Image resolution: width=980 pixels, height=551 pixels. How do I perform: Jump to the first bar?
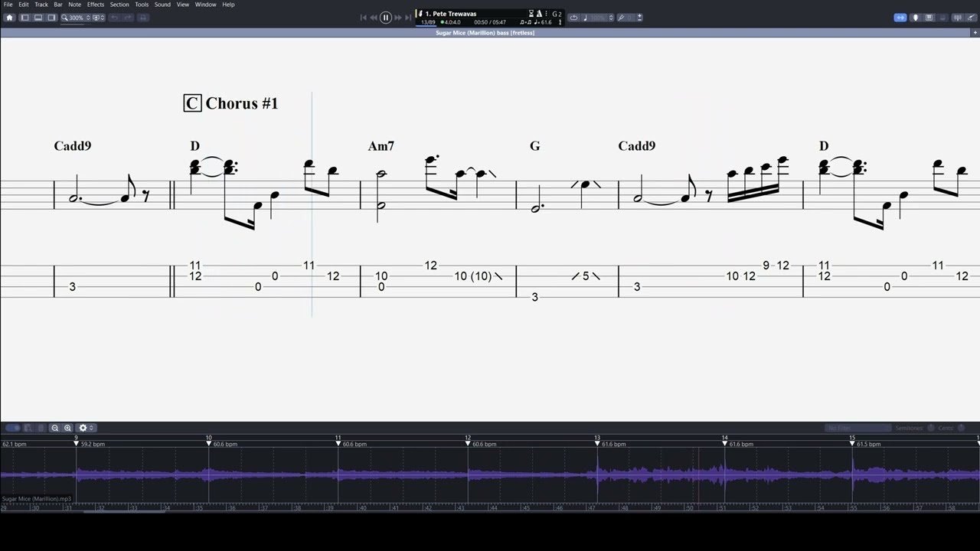point(363,18)
